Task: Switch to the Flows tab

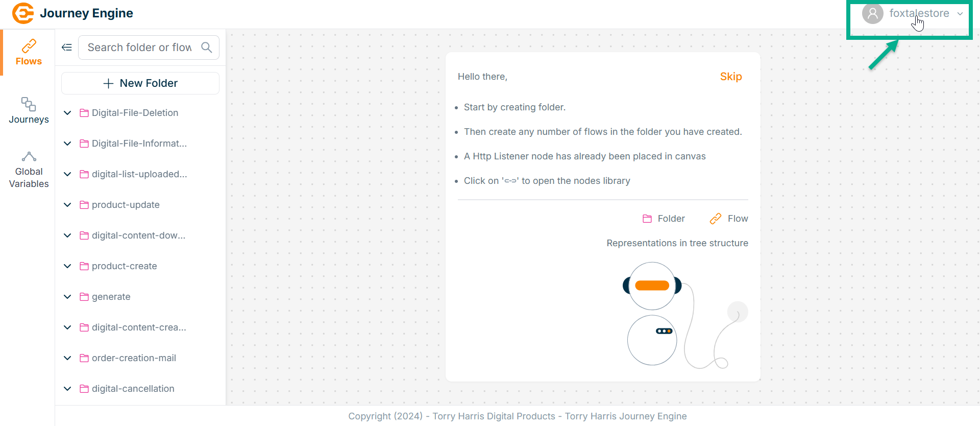Action: [x=29, y=53]
